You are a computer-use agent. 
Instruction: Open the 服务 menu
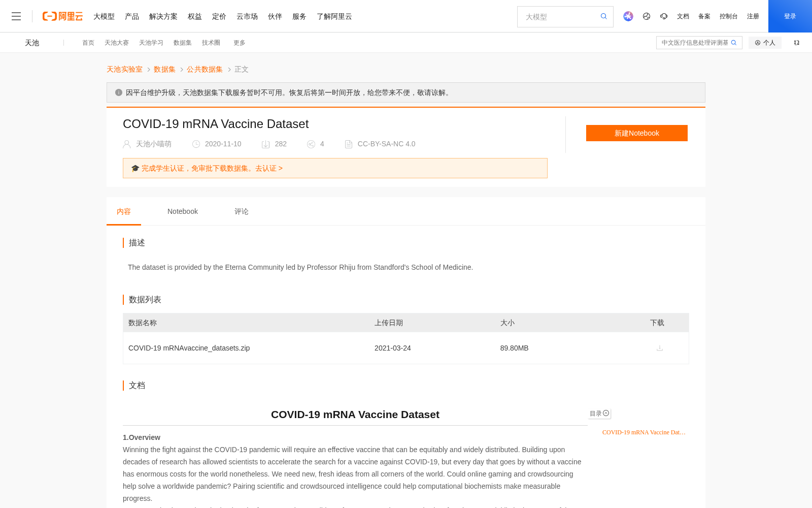[x=299, y=16]
